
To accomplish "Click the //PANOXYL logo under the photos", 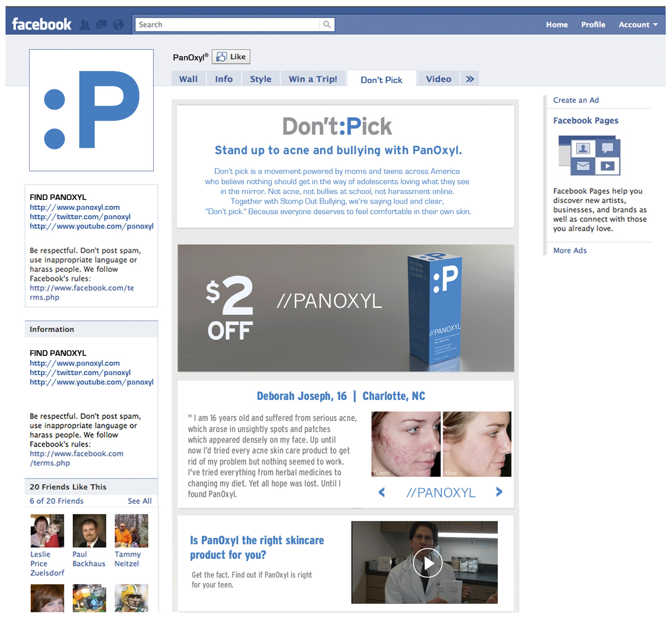I will pos(441,493).
